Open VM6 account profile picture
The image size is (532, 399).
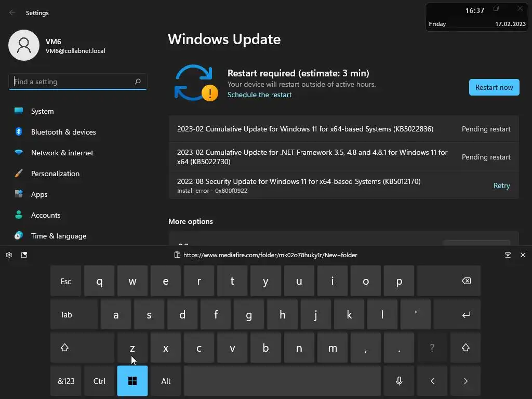coord(24,45)
